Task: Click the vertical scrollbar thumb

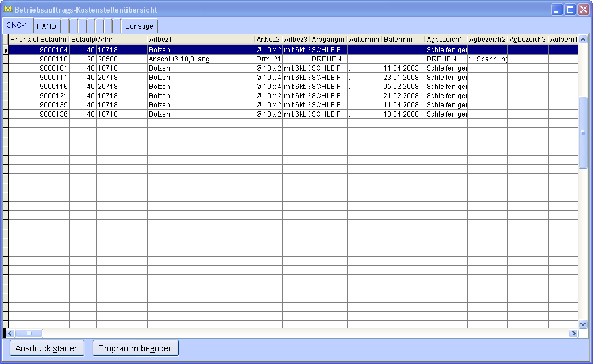Action: point(583,133)
